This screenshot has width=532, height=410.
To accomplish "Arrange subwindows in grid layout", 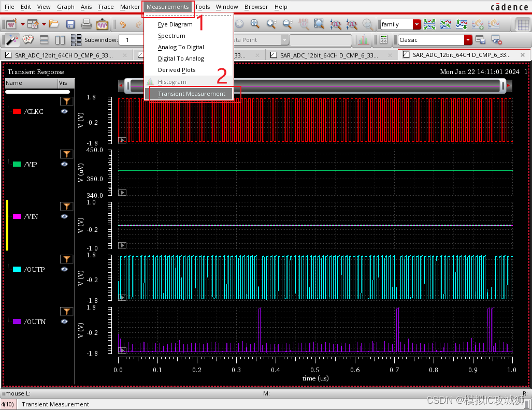I will pyautogui.click(x=76, y=40).
